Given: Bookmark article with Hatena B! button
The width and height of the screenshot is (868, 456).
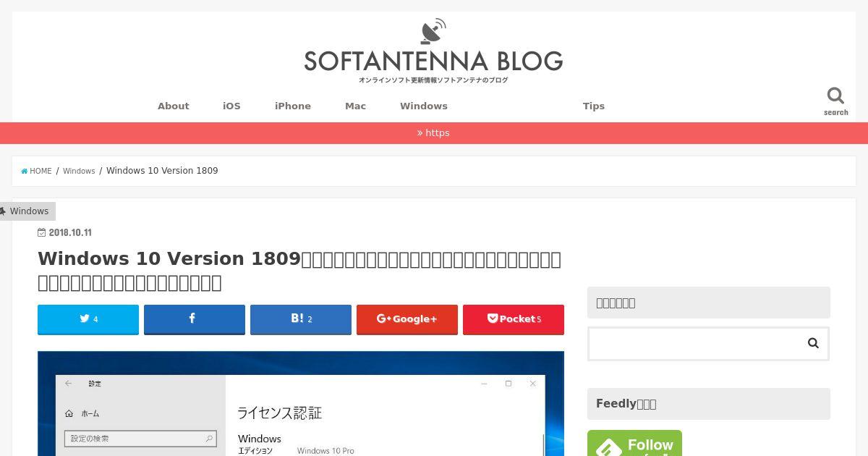Looking at the screenshot, I should click(301, 319).
